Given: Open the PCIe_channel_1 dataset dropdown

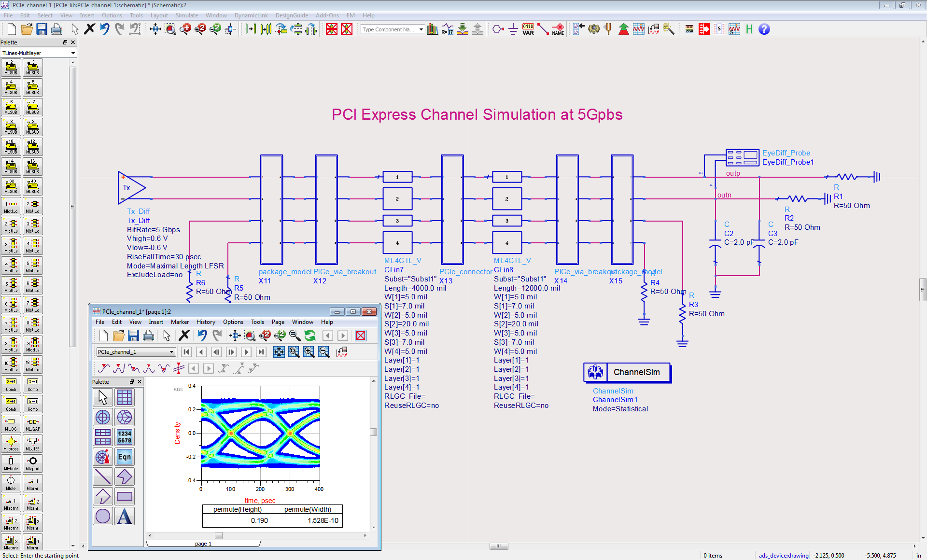Looking at the screenshot, I should click(171, 352).
